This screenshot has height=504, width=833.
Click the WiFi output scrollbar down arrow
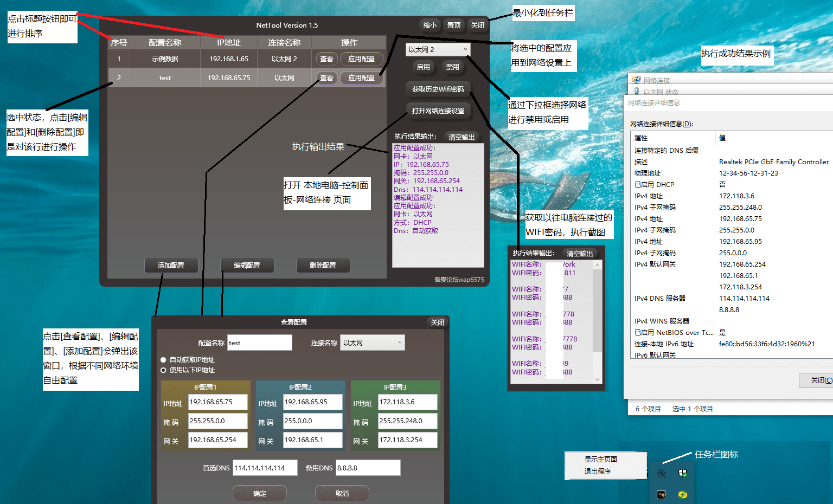click(597, 379)
